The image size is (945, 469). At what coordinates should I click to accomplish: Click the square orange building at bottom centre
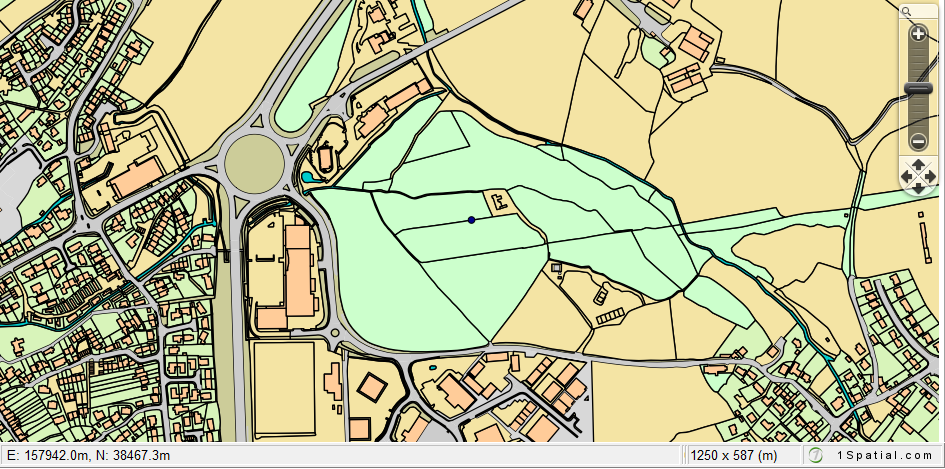372,388
